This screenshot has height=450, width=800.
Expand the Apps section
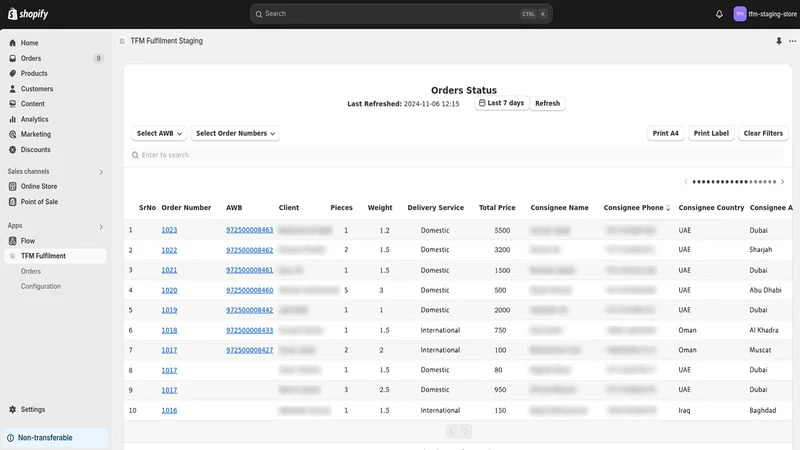101,226
